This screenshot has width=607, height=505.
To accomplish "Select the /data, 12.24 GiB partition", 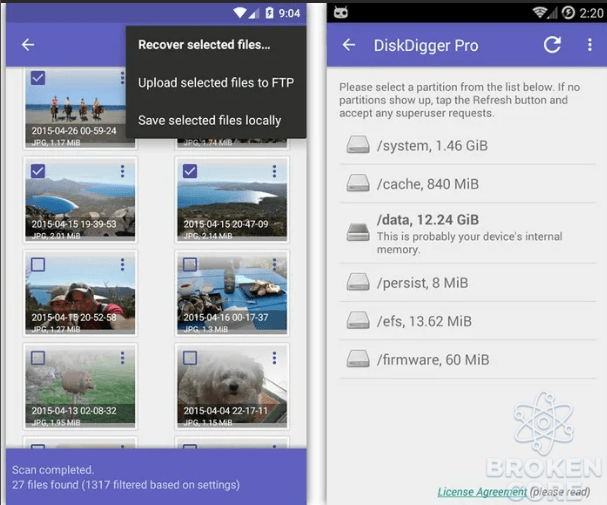I will point(468,233).
